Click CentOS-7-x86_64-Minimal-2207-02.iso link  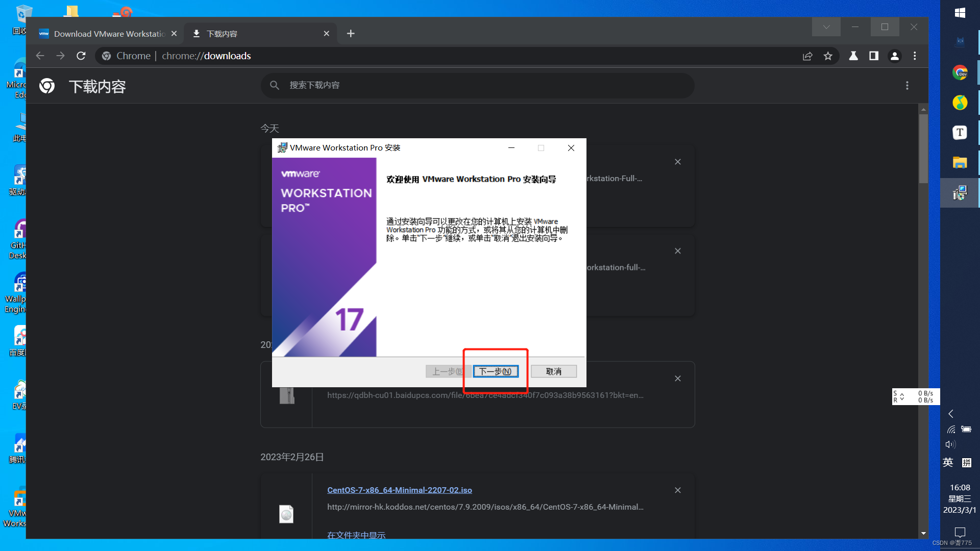[x=400, y=490]
